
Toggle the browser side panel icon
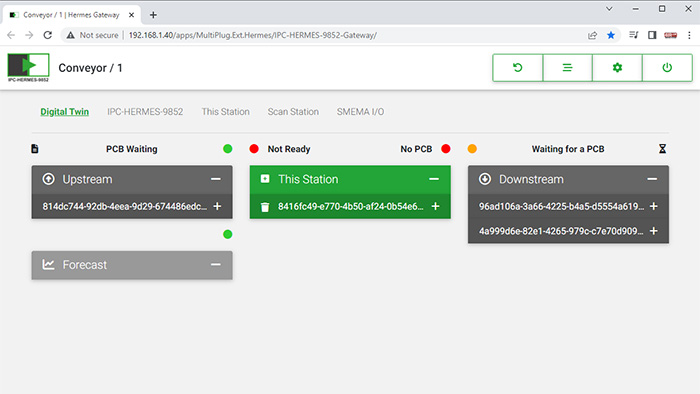(652, 35)
